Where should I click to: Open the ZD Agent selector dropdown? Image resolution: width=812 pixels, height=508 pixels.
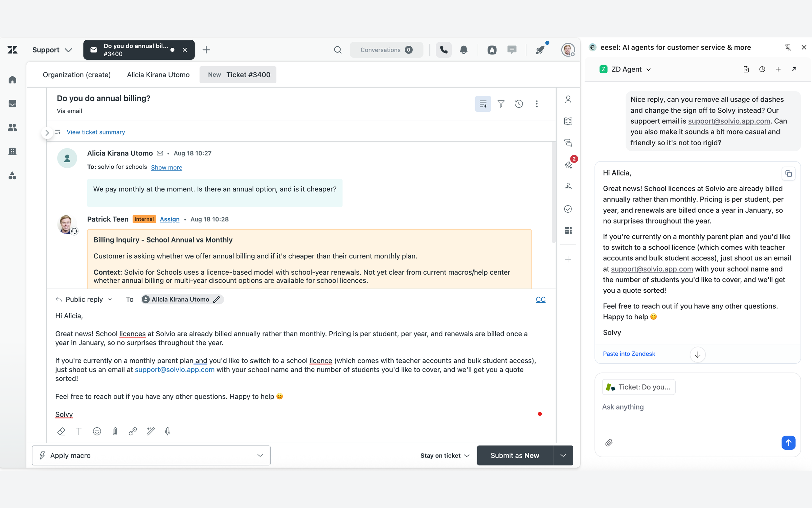pyautogui.click(x=626, y=69)
